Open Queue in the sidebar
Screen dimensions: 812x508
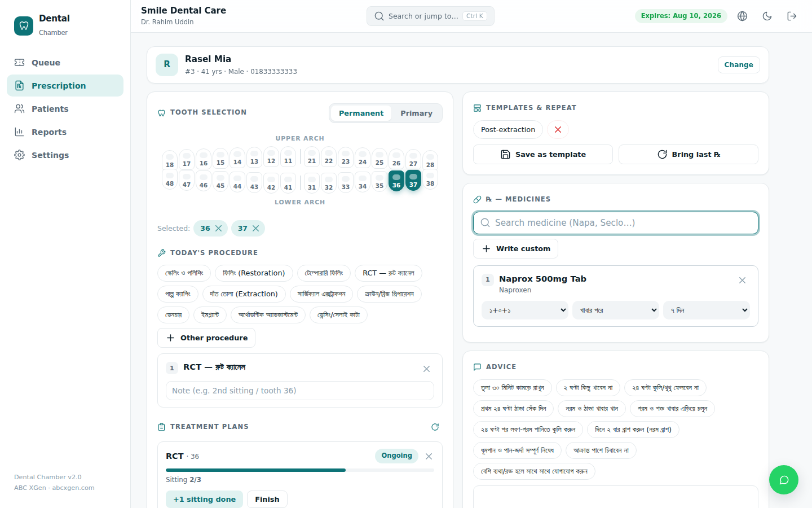65,63
